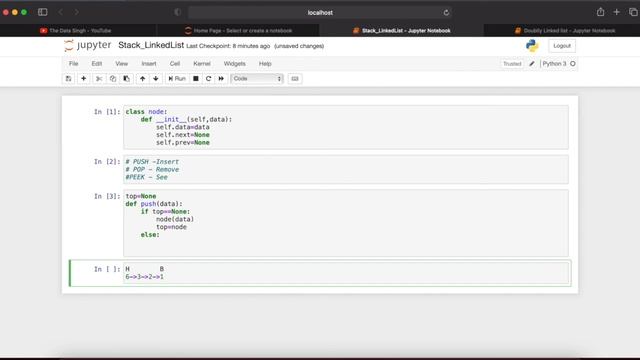640x360 pixels.
Task: Open the File menu
Action: (x=73, y=64)
